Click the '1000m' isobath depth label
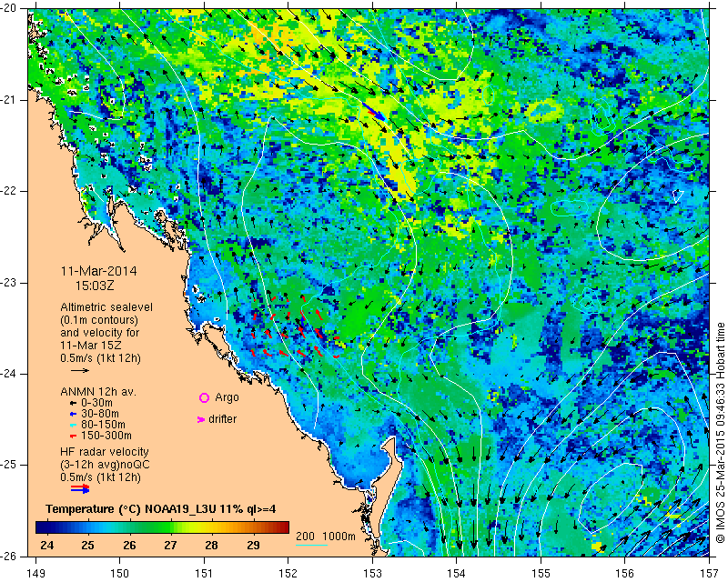Viewport: 728px width, 582px height. click(339, 536)
